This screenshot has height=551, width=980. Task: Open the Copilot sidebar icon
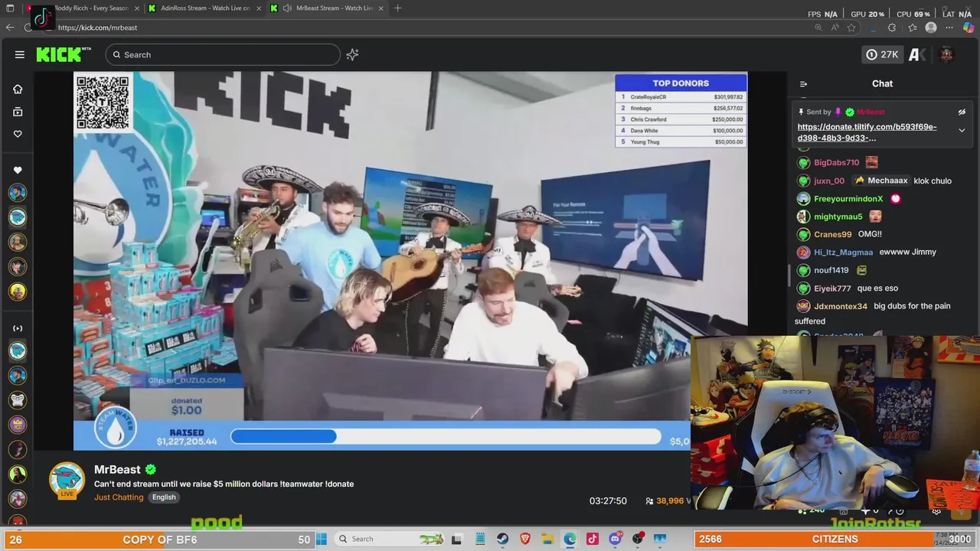click(x=969, y=28)
